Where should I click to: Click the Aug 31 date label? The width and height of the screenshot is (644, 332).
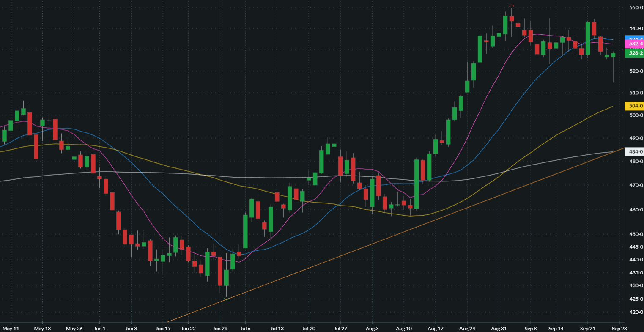click(x=499, y=328)
